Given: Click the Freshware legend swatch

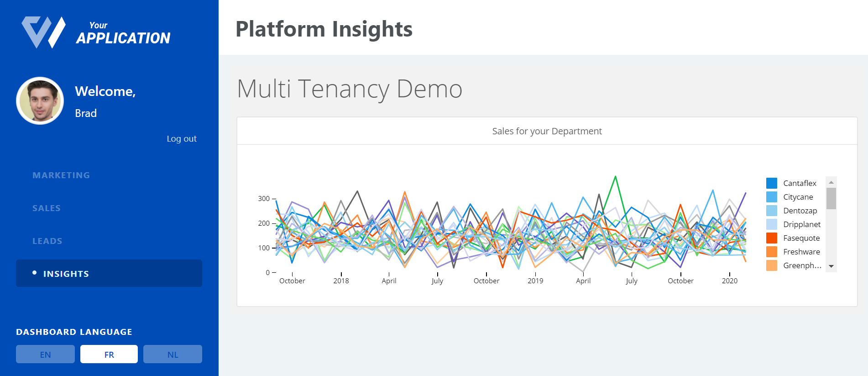Looking at the screenshot, I should pos(772,252).
